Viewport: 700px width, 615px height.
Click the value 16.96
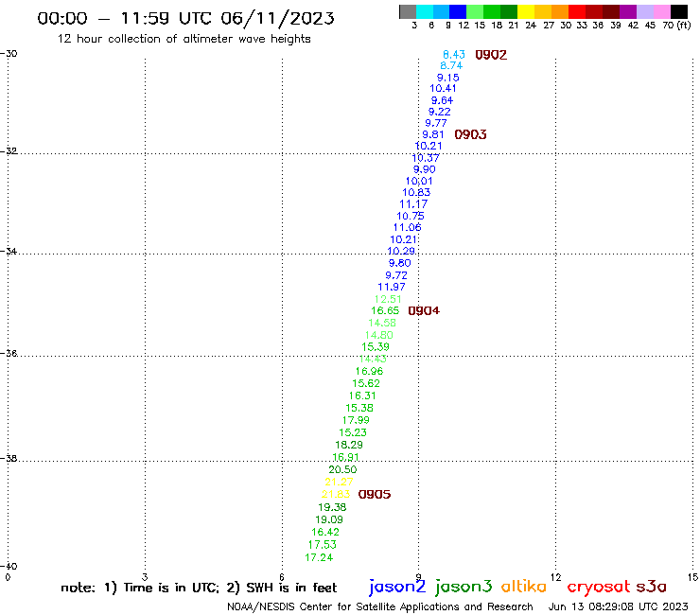pos(369,371)
